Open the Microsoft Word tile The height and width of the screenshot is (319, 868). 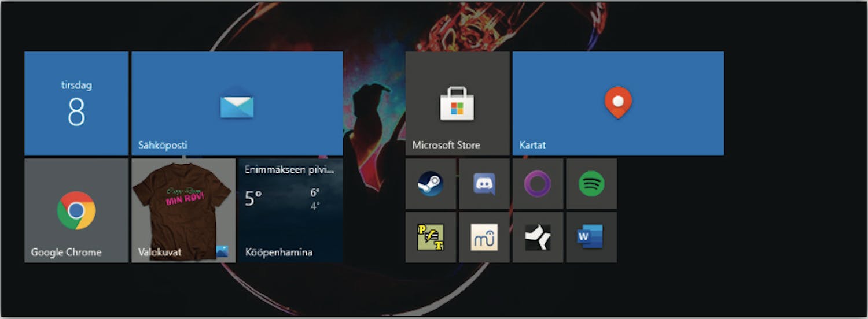point(591,238)
